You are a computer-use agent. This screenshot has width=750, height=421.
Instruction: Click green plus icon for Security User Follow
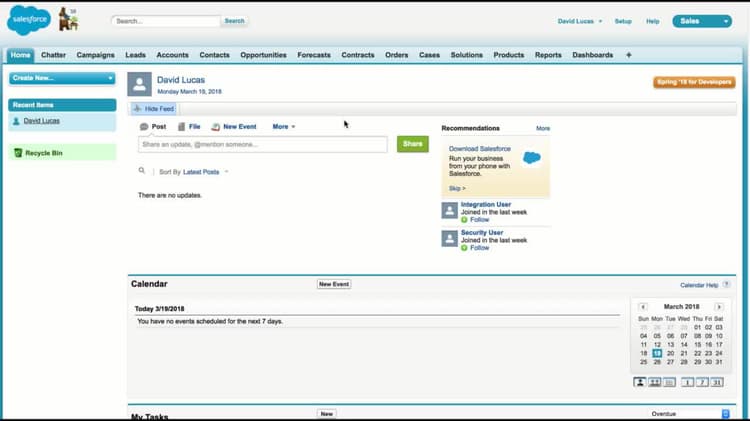click(464, 248)
